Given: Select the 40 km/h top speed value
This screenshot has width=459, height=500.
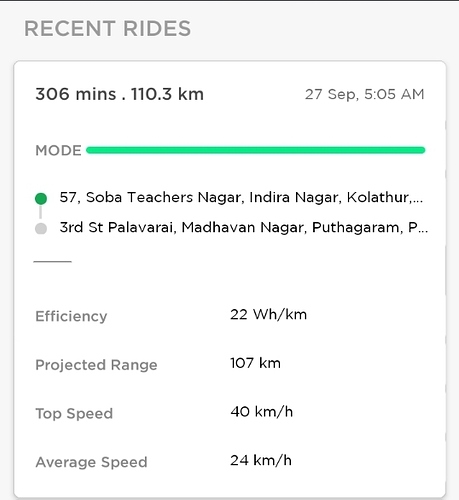Looking at the screenshot, I should (262, 412).
